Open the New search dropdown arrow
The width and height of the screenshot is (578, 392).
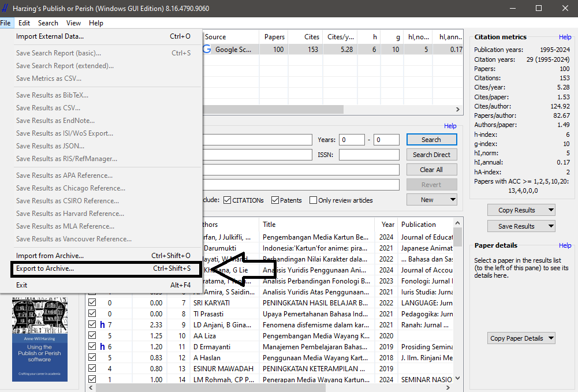pos(452,200)
